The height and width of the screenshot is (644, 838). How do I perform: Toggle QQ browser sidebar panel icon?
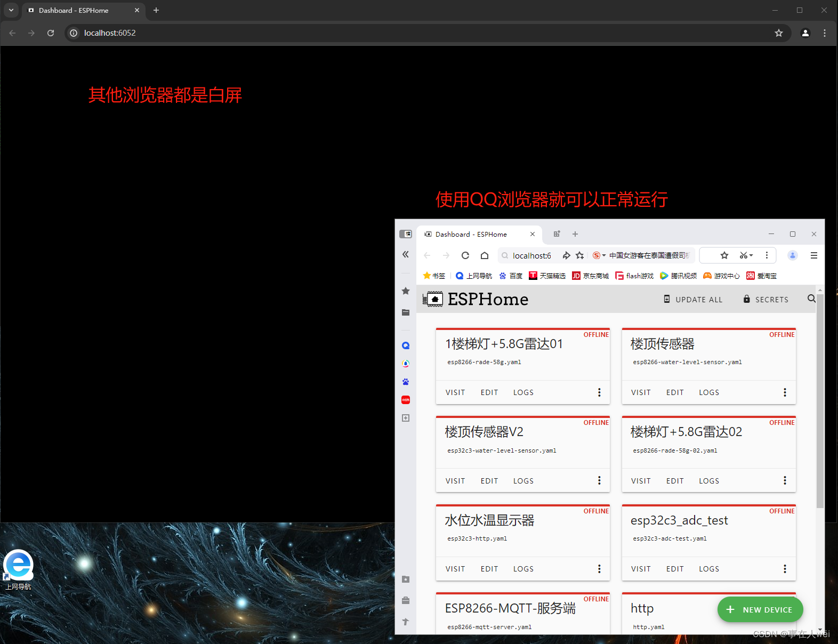406,234
